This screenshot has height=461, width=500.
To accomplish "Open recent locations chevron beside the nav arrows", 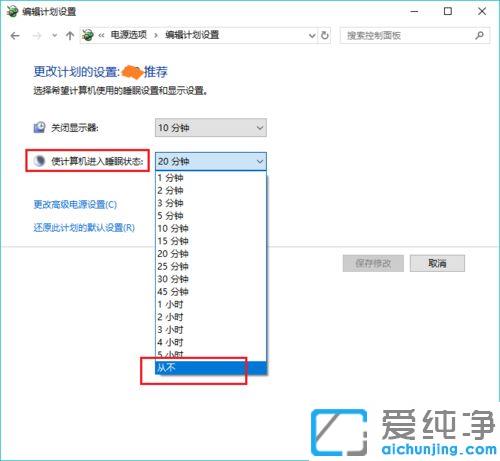I will [54, 35].
